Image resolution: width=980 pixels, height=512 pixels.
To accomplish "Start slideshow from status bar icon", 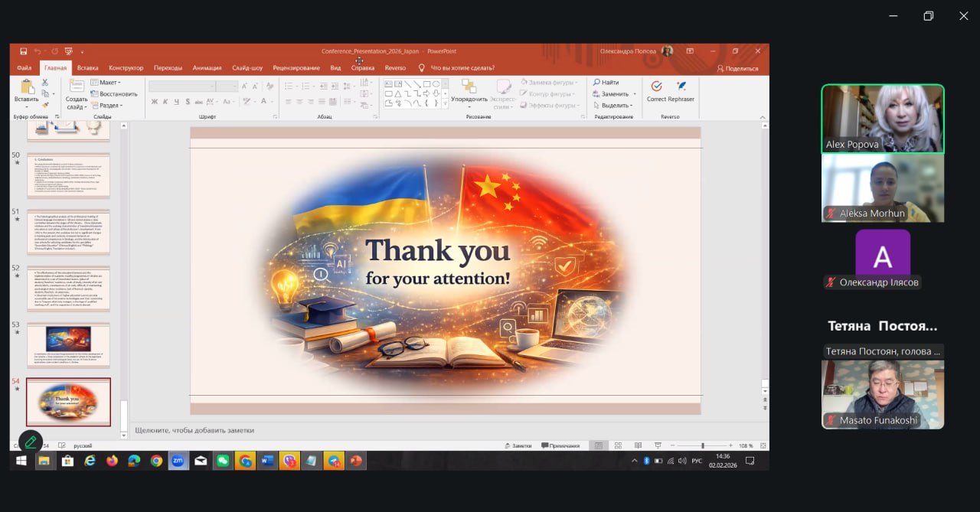I will coord(658,445).
